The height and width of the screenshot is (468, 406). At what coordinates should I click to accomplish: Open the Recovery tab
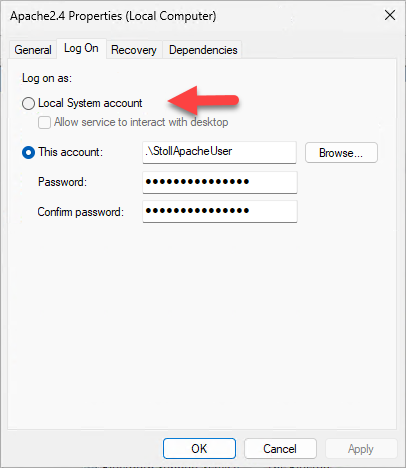click(134, 50)
